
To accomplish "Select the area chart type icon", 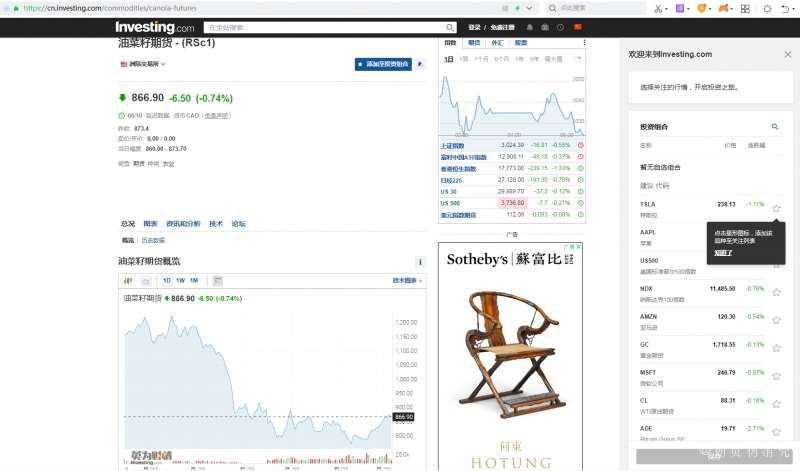I will coord(146,281).
